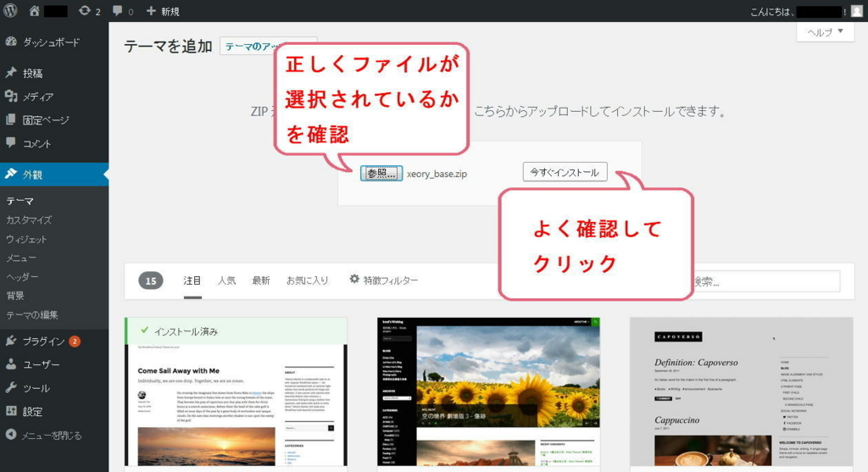
Task: Open メニュー submenu item
Action: point(21,258)
